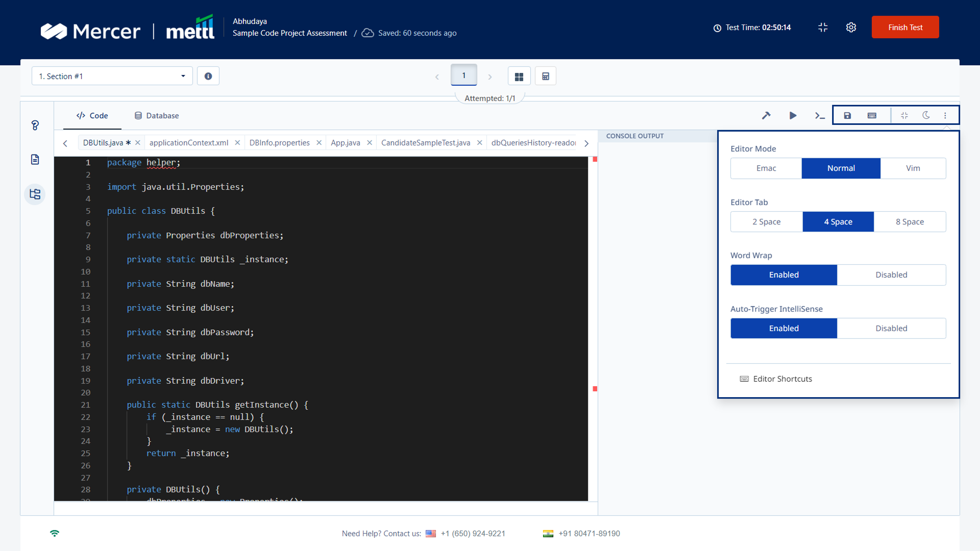Close the CandidateSampleTest.java tab
Screen dimensions: 980x551
point(480,143)
